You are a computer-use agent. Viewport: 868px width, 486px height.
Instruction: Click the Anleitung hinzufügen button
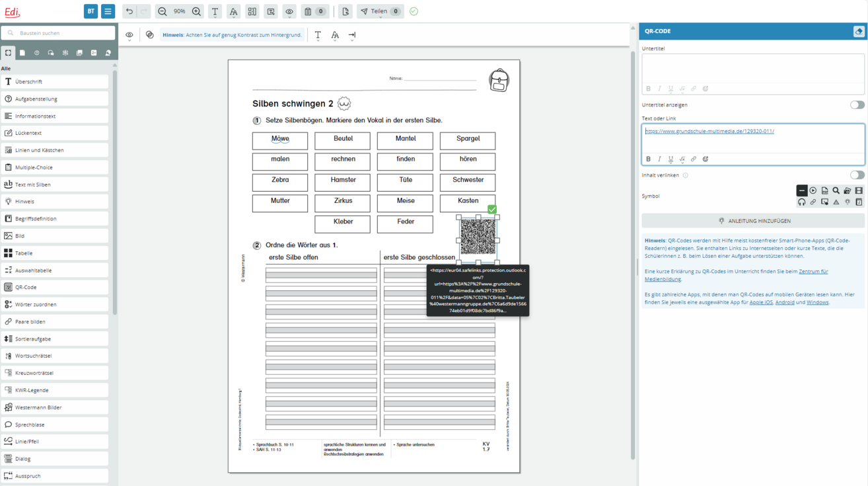pos(753,221)
